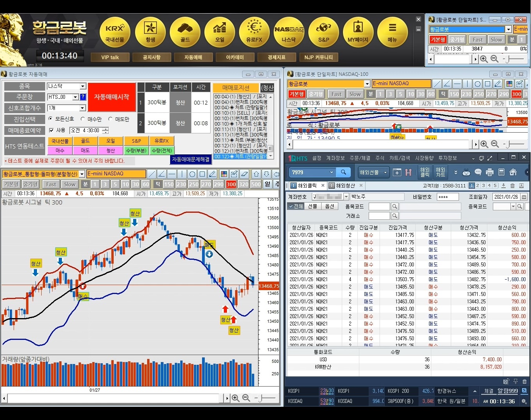The image size is (531, 420).
Task: Open the 항셍 market icon
Action: pyautogui.click(x=150, y=32)
